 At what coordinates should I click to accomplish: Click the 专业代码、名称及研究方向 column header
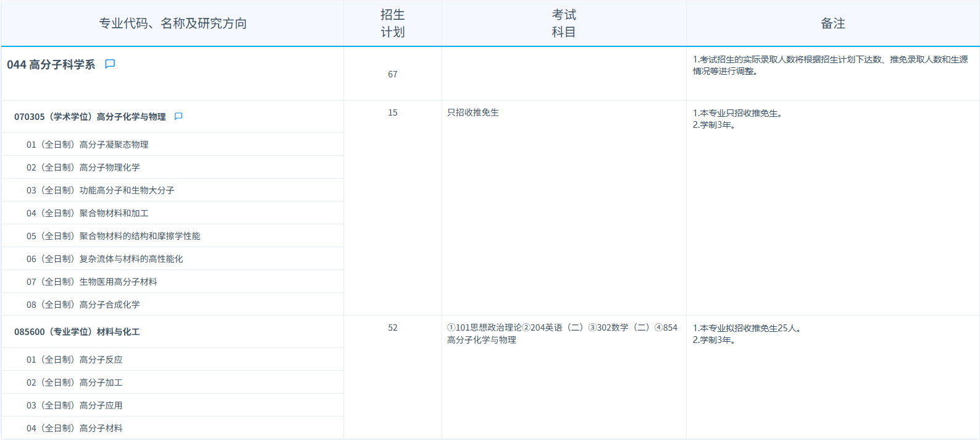(173, 23)
